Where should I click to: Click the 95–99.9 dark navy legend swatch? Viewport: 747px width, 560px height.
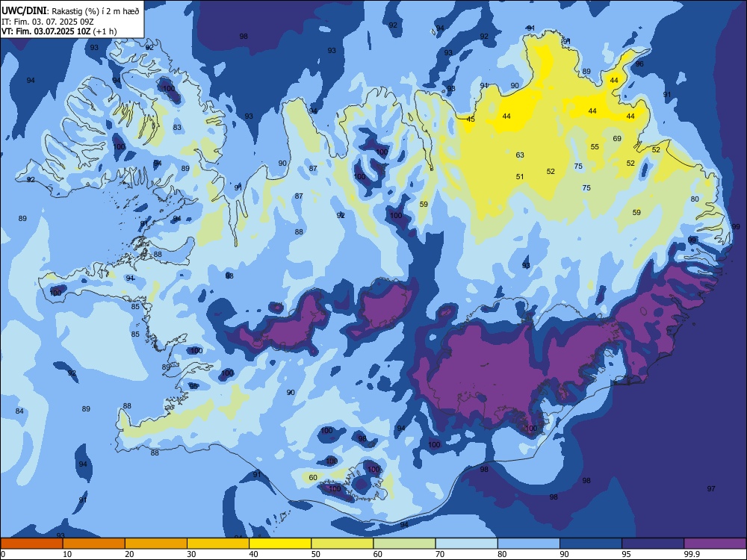pos(653,544)
